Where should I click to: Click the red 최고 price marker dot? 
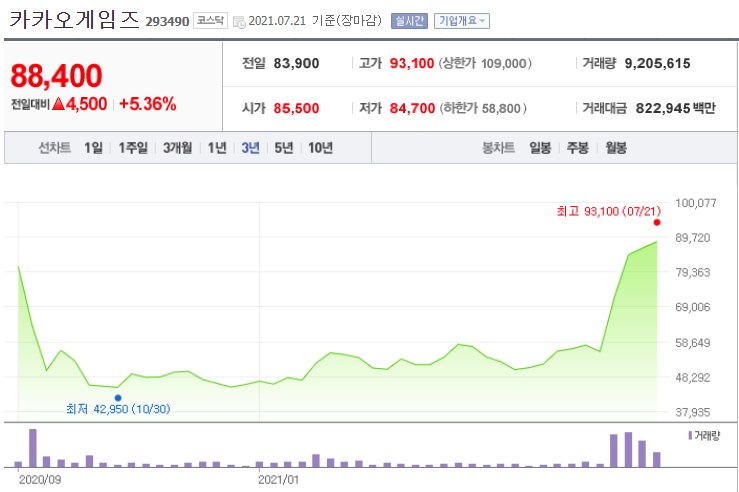click(657, 222)
